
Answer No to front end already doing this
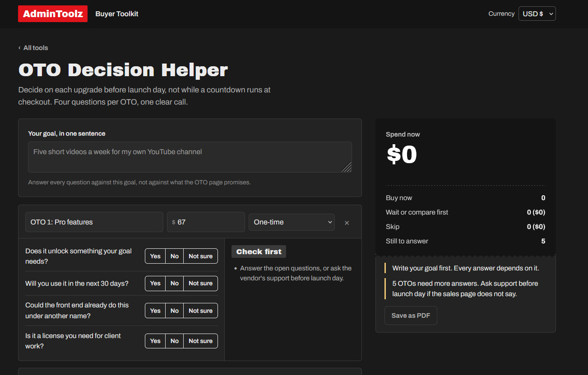point(175,311)
